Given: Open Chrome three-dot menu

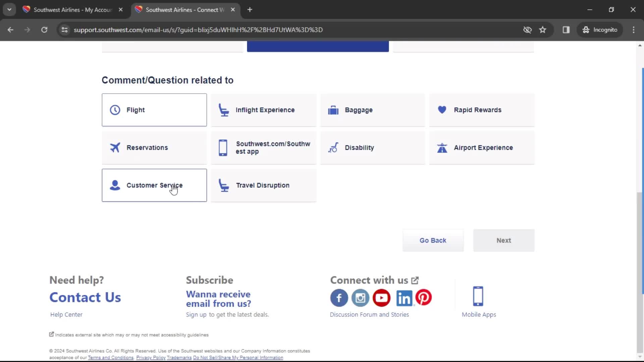Looking at the screenshot, I should [634, 30].
